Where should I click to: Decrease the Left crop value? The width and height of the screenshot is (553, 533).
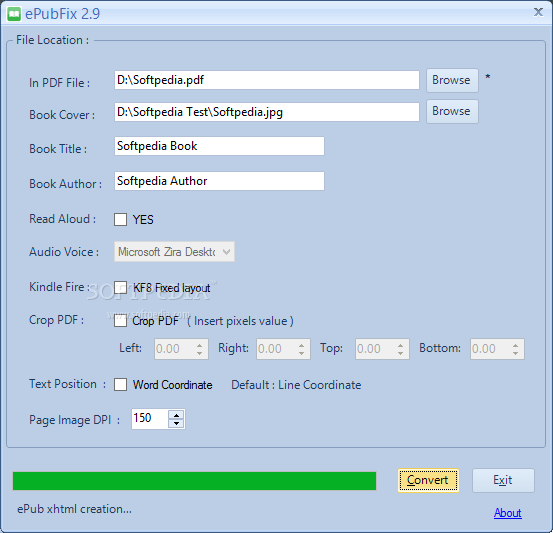[200, 353]
